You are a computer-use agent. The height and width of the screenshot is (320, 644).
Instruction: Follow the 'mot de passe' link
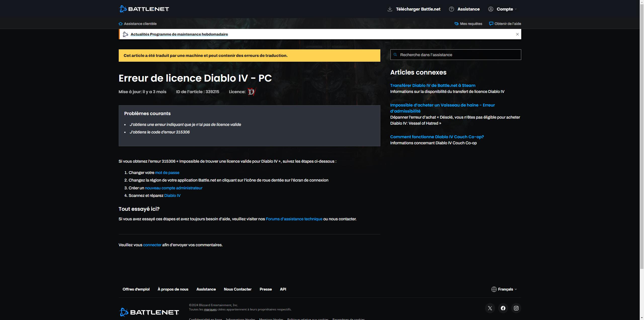pyautogui.click(x=167, y=173)
